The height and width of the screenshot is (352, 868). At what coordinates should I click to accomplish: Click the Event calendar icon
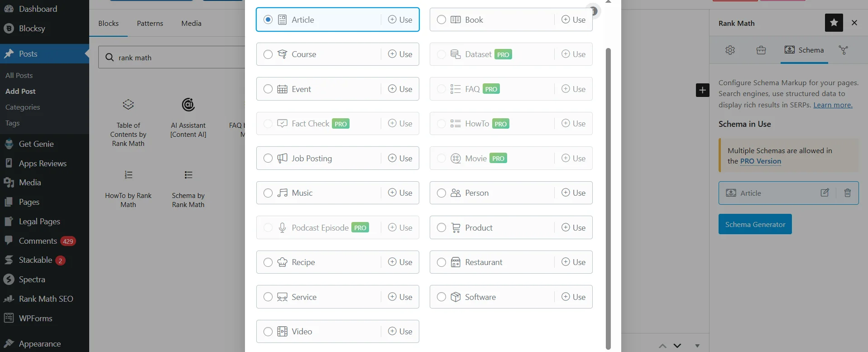pyautogui.click(x=282, y=89)
